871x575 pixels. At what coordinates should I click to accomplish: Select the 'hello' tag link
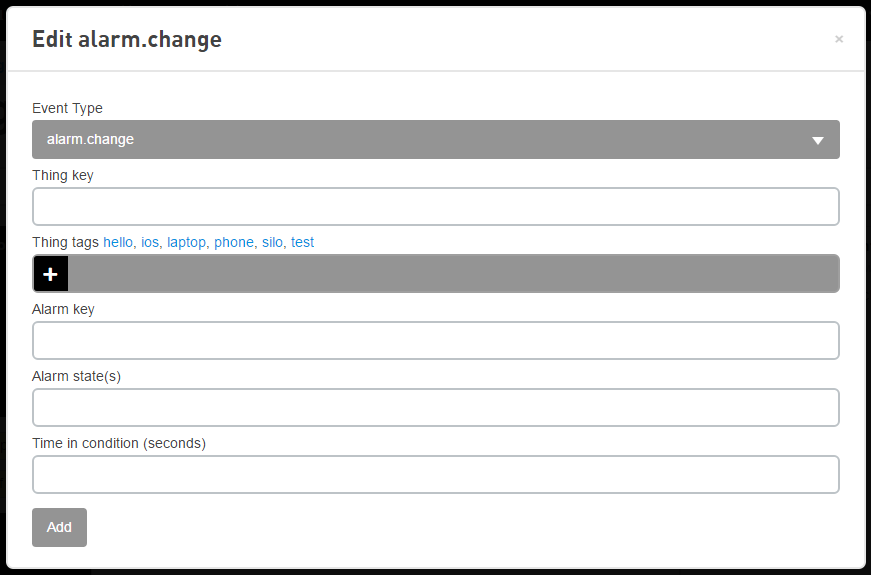118,242
